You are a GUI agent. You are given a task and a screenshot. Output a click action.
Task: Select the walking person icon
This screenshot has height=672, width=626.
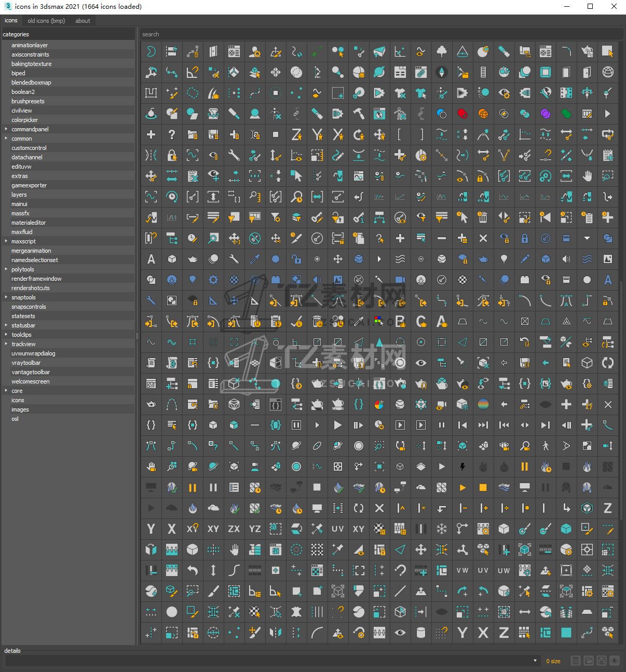tap(546, 446)
